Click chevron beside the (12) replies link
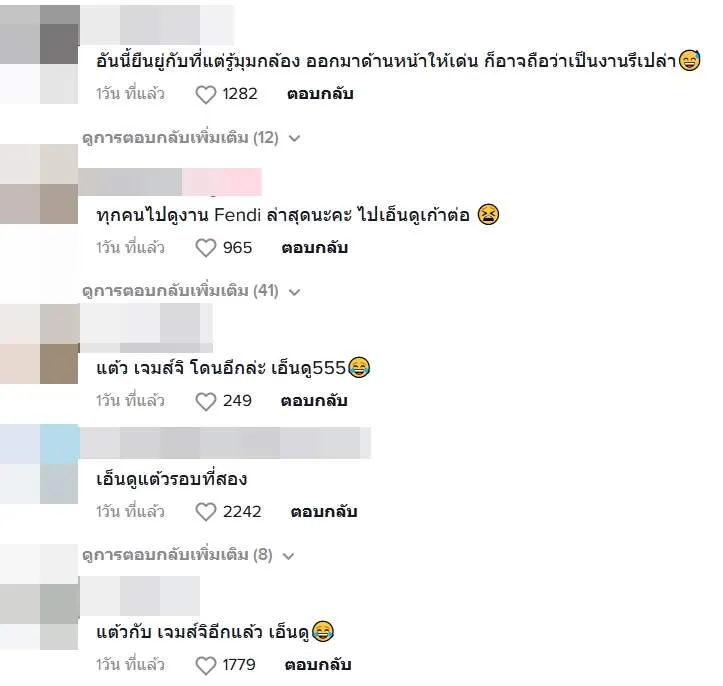Image resolution: width=723 pixels, height=686 pixels. [x=294, y=138]
